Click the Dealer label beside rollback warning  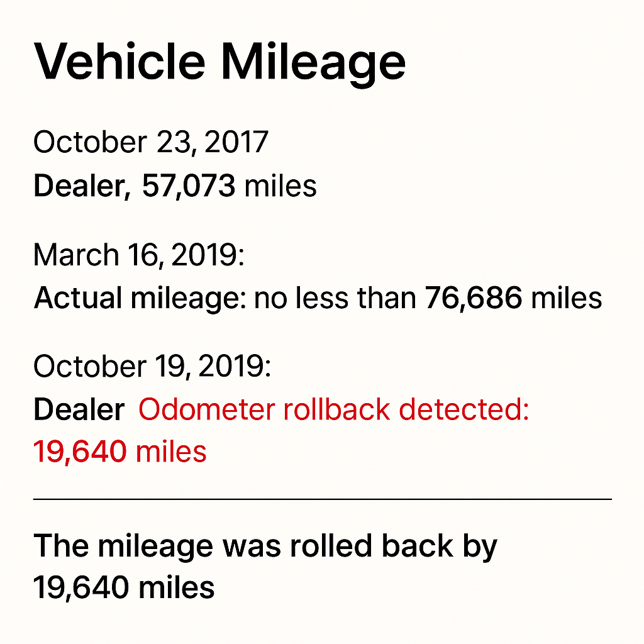pos(79,409)
